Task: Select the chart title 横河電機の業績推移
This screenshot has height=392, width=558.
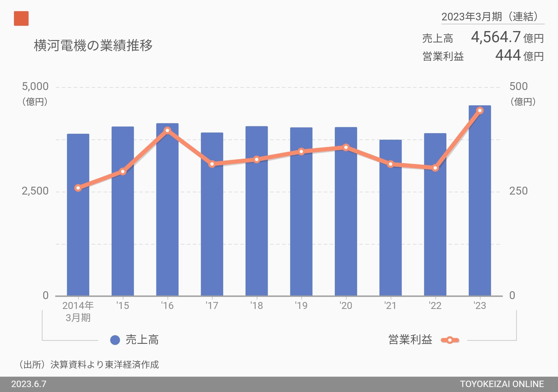Action: (93, 45)
